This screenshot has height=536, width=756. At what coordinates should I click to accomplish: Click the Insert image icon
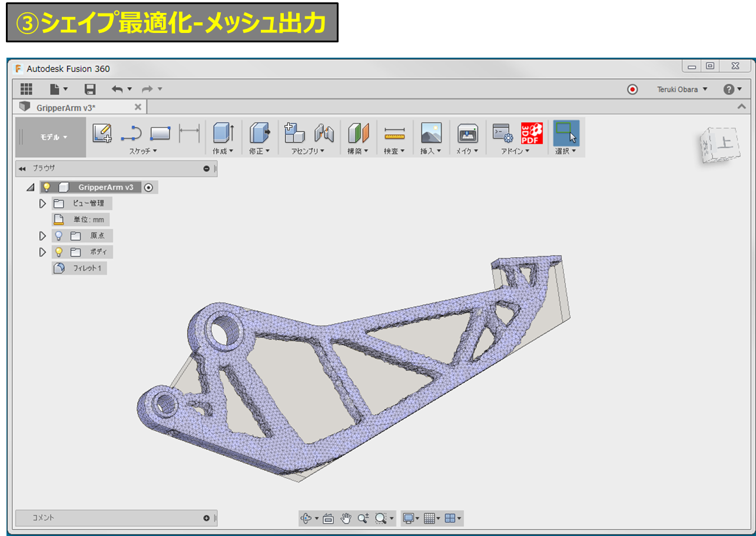[431, 134]
